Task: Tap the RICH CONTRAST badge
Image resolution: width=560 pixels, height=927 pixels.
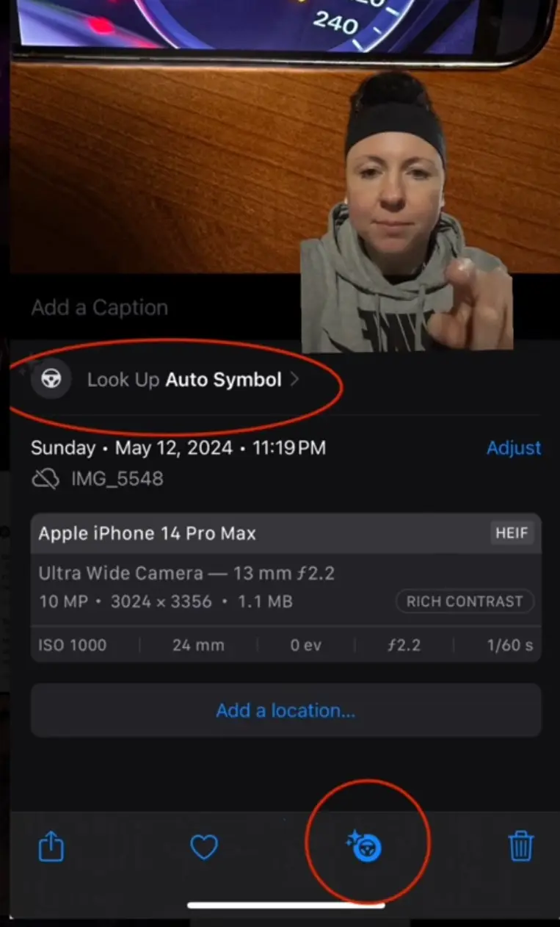Action: coord(464,601)
